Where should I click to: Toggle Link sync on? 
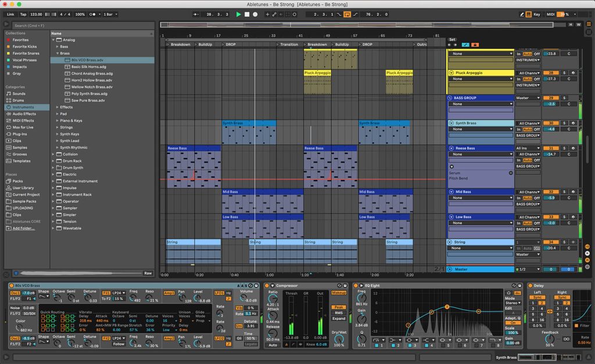(10, 15)
